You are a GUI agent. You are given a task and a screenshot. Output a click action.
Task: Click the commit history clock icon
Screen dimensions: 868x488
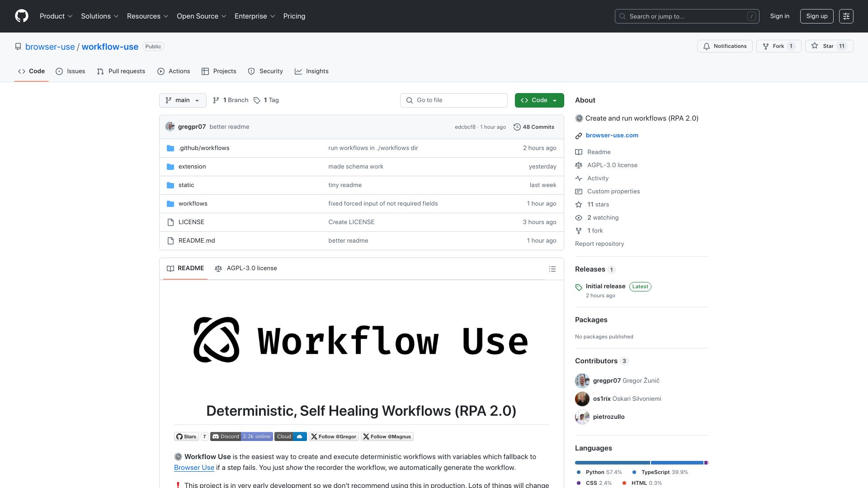(517, 127)
